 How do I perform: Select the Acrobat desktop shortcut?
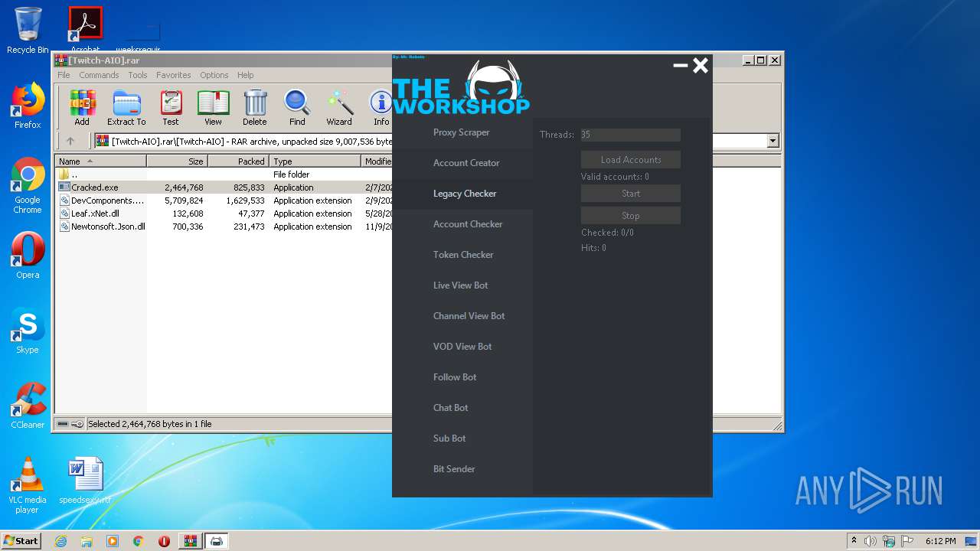coord(86,29)
